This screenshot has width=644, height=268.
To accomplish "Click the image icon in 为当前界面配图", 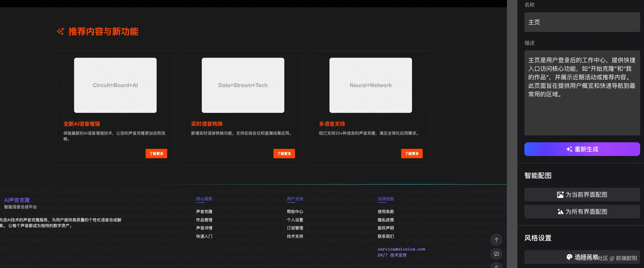I will (560, 195).
